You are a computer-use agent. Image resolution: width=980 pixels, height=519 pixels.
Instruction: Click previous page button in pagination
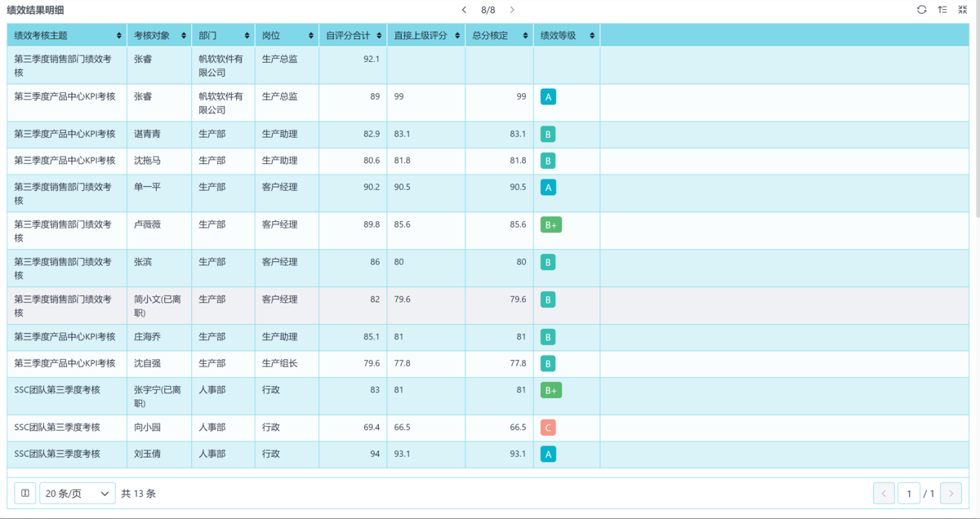pos(884,493)
